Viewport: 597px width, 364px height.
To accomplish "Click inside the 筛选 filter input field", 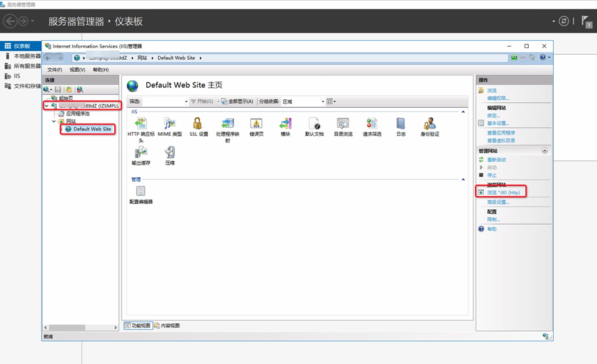I will point(163,102).
